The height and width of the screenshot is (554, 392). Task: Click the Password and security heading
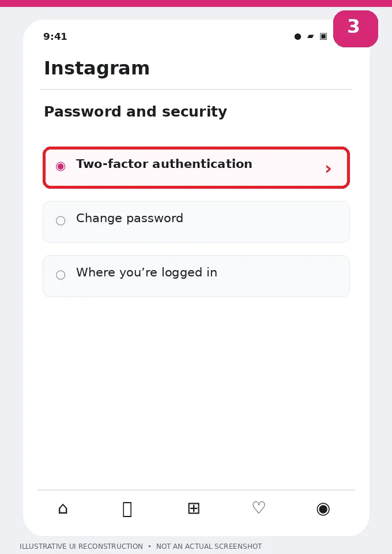tap(135, 111)
